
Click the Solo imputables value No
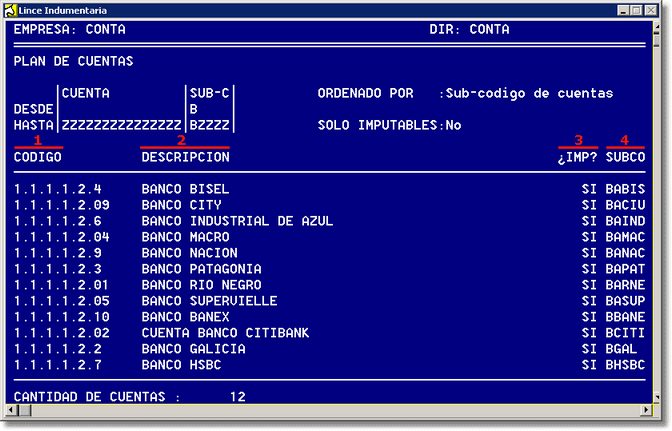coord(453,125)
